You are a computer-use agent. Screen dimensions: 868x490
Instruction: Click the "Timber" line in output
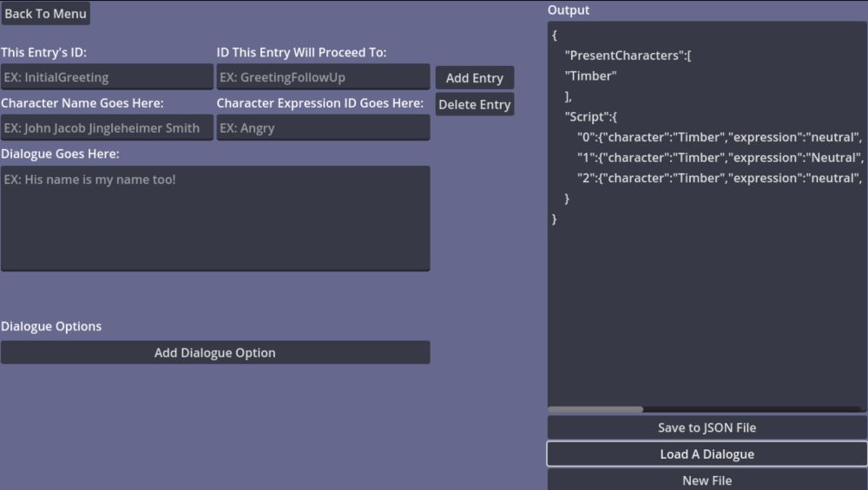590,75
